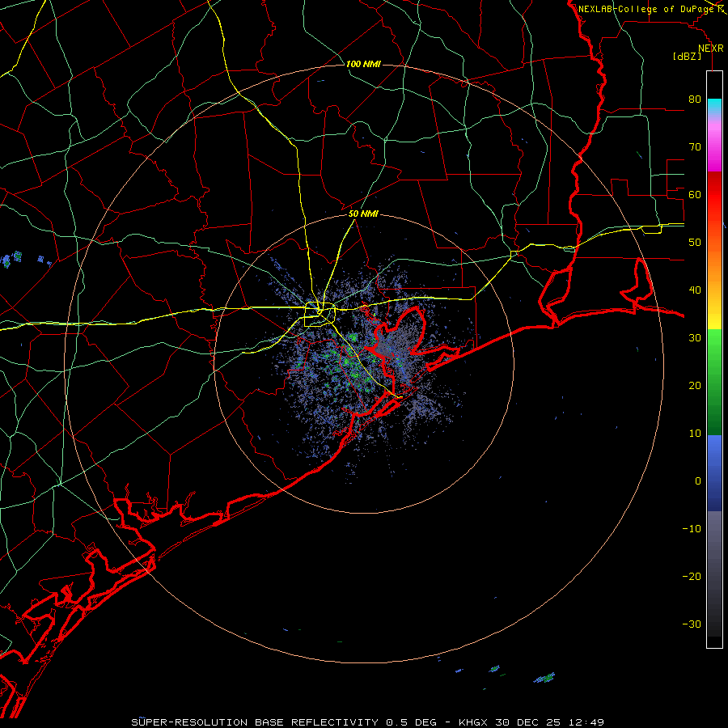The height and width of the screenshot is (728, 728).
Task: Click the pink-magenta segment of the color bar
Action: tap(714, 144)
